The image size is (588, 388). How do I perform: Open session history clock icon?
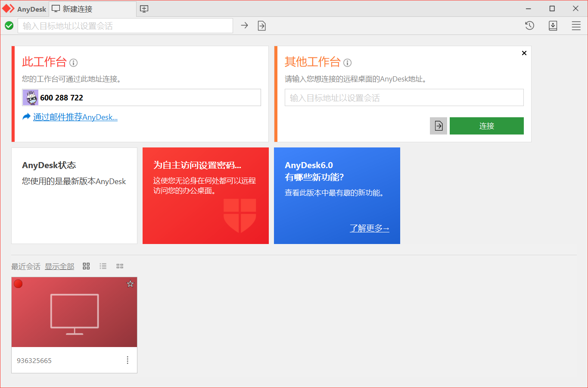coord(529,25)
